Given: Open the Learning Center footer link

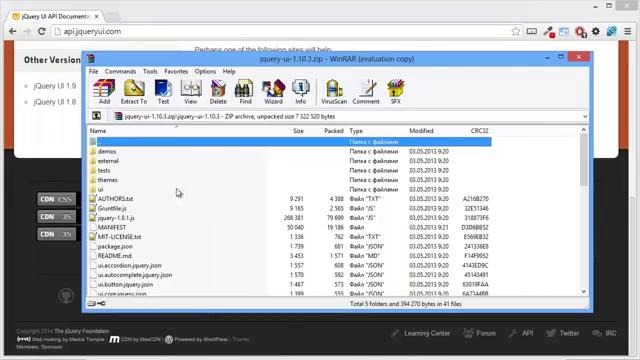Looking at the screenshot, I should point(427,333).
